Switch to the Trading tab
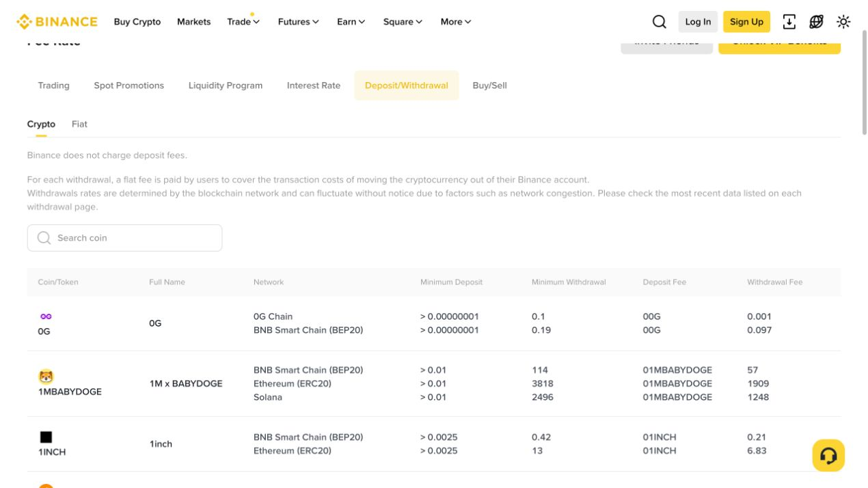The width and height of the screenshot is (868, 488). coord(54,85)
